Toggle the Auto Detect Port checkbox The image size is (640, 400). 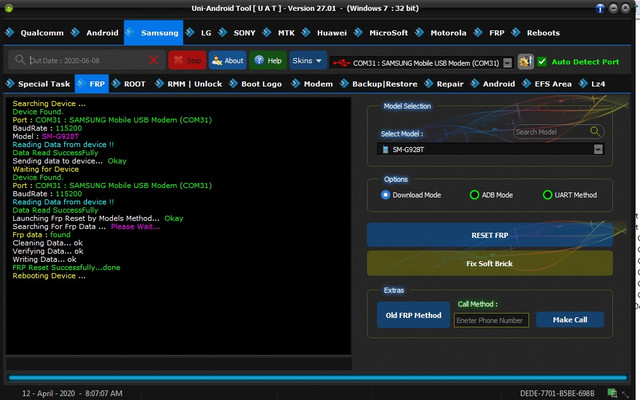pos(542,62)
